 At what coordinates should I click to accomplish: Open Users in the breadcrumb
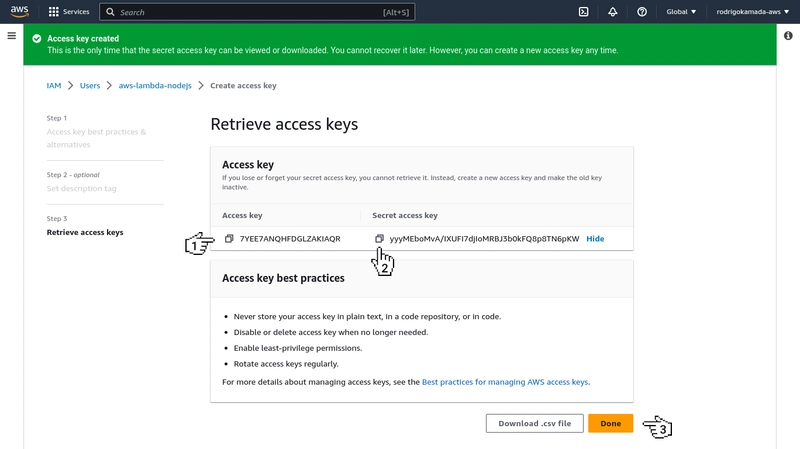[x=90, y=86]
